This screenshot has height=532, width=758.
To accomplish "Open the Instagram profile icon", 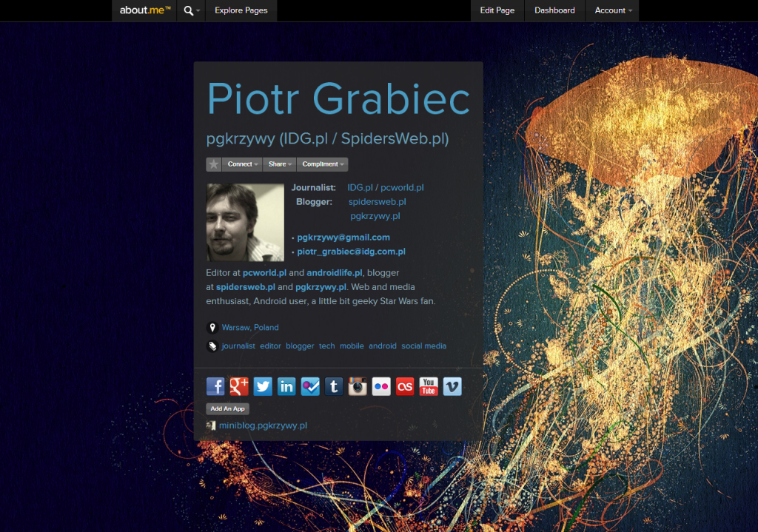I will 358,386.
